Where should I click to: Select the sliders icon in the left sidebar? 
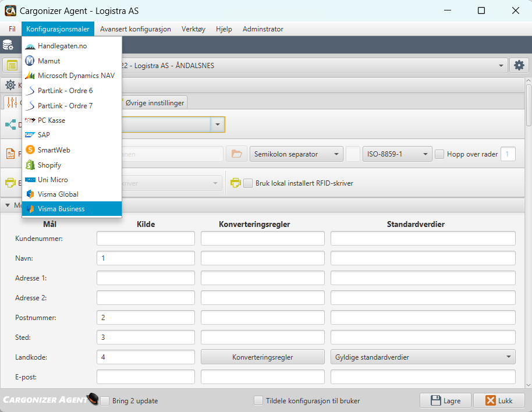pos(11,101)
